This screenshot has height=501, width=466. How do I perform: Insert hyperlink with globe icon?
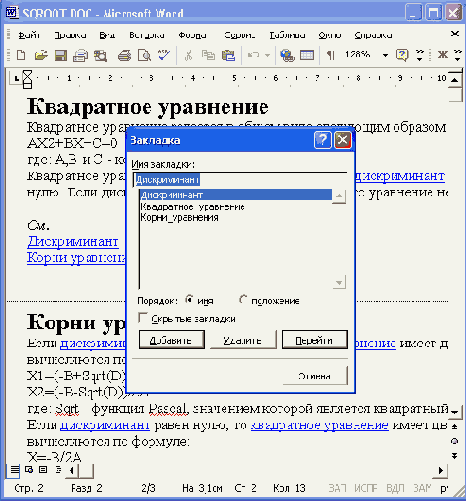coord(287,55)
